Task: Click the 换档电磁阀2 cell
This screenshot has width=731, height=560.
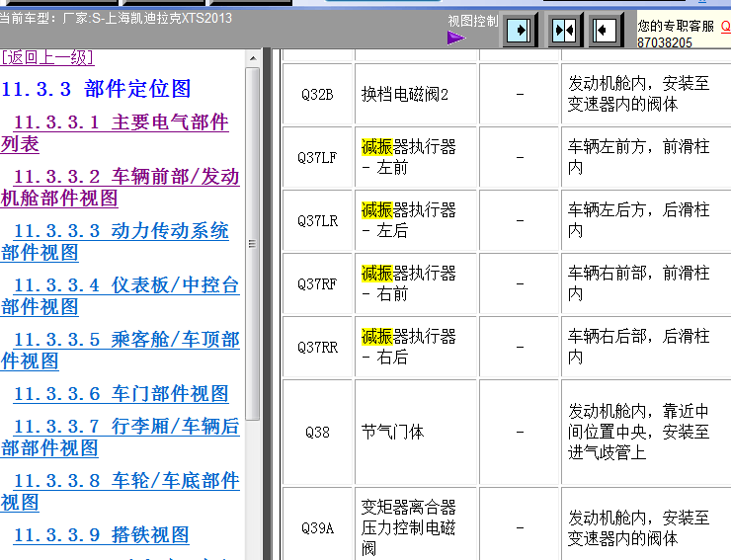Action: click(x=416, y=94)
